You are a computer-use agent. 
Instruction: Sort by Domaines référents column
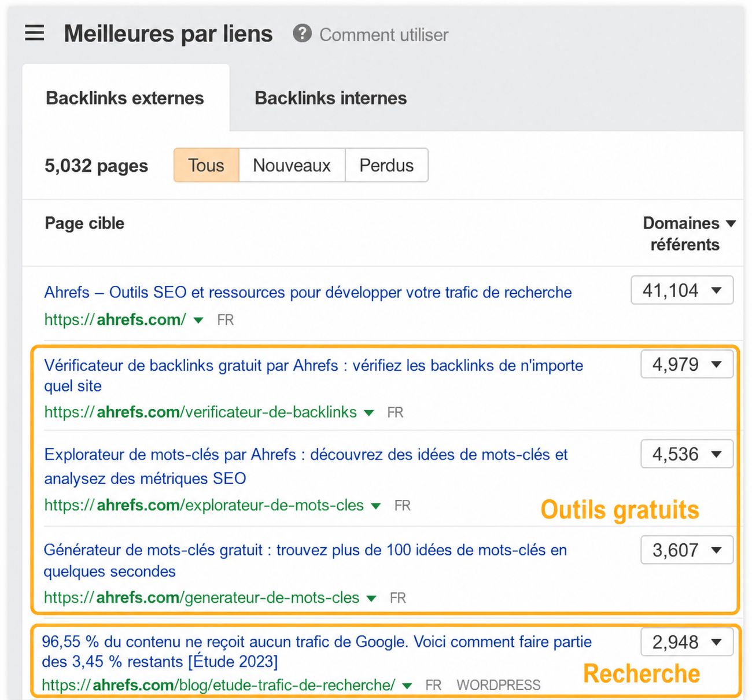coord(689,234)
